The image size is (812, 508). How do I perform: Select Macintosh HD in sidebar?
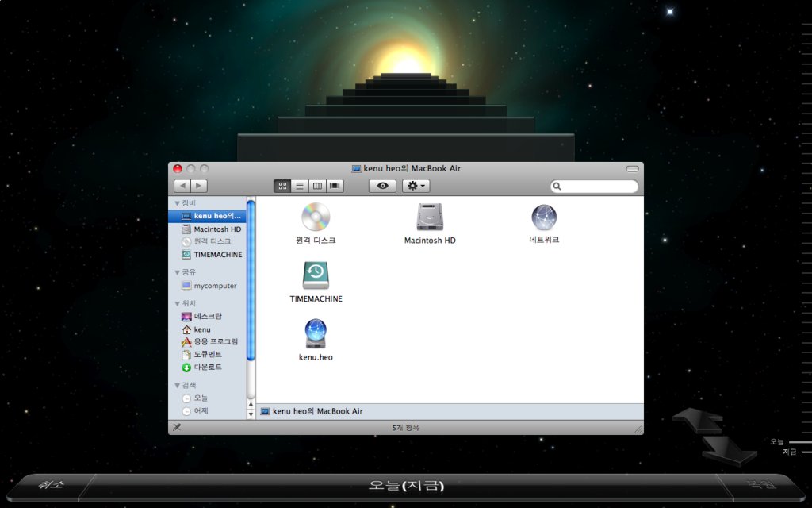[x=207, y=229]
